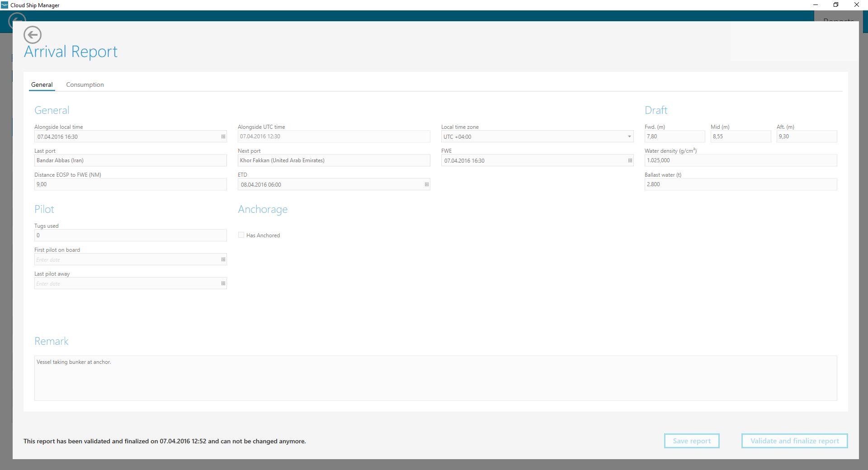This screenshot has width=868, height=470.
Task: Restore down the application window
Action: 835,5
